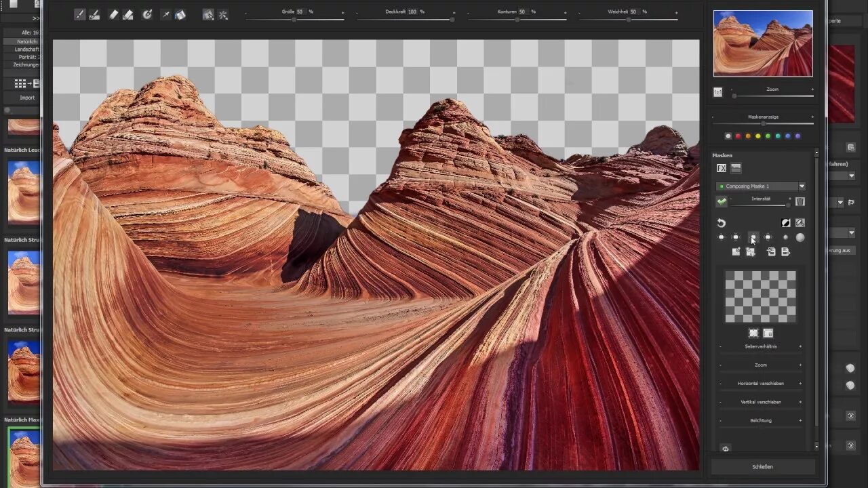Image resolution: width=868 pixels, height=488 pixels.
Task: Select the cyan mask display color
Action: click(778, 136)
